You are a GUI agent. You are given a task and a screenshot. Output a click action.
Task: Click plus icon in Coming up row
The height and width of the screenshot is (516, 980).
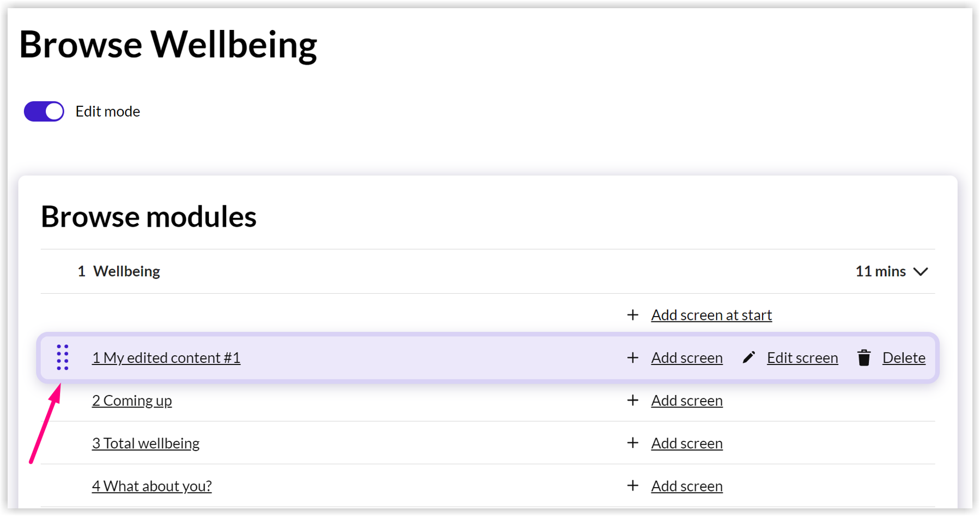pos(633,400)
